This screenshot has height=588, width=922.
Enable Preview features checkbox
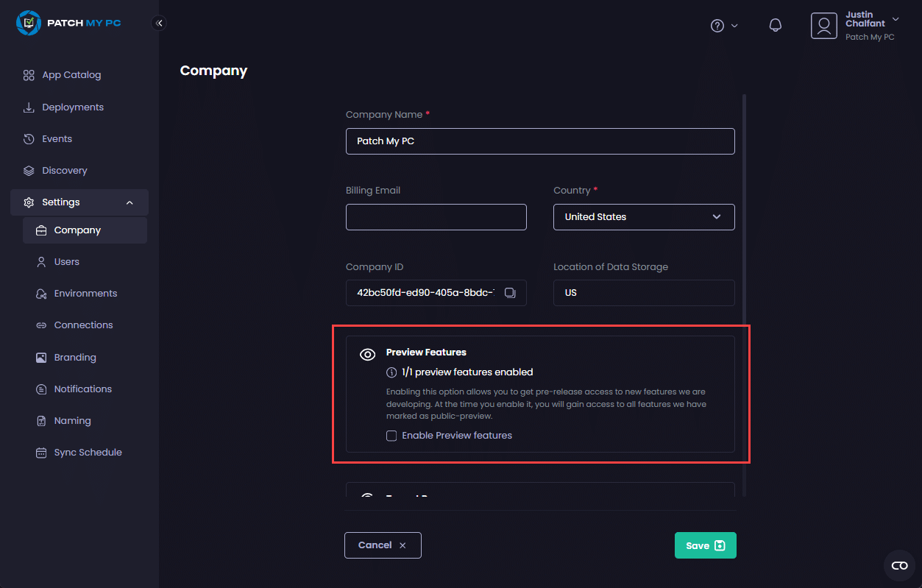[x=391, y=436]
